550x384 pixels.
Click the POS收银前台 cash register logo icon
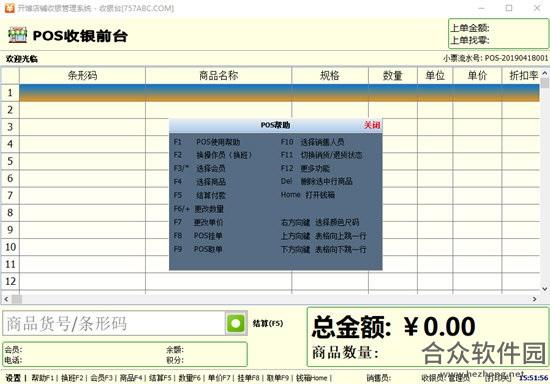point(18,35)
